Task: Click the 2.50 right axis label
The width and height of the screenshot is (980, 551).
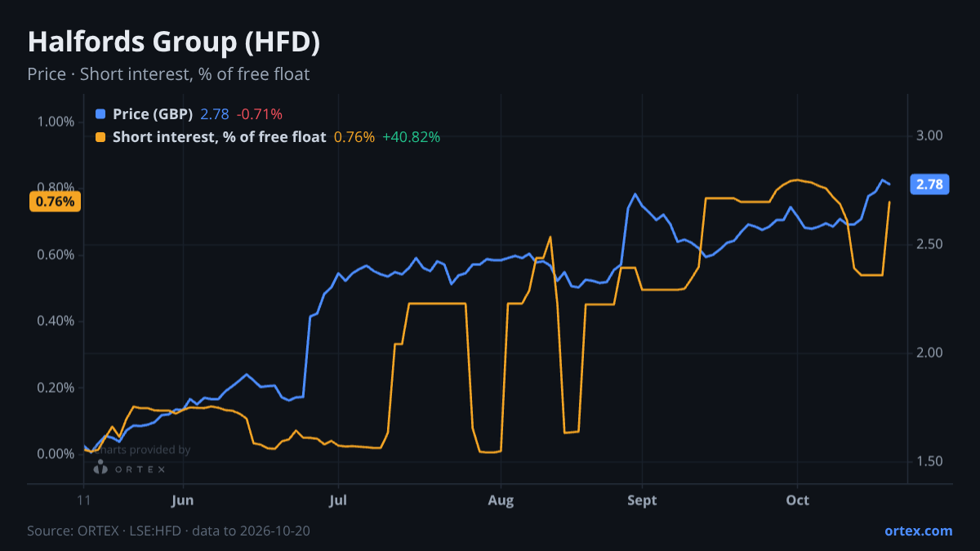Action: point(929,244)
